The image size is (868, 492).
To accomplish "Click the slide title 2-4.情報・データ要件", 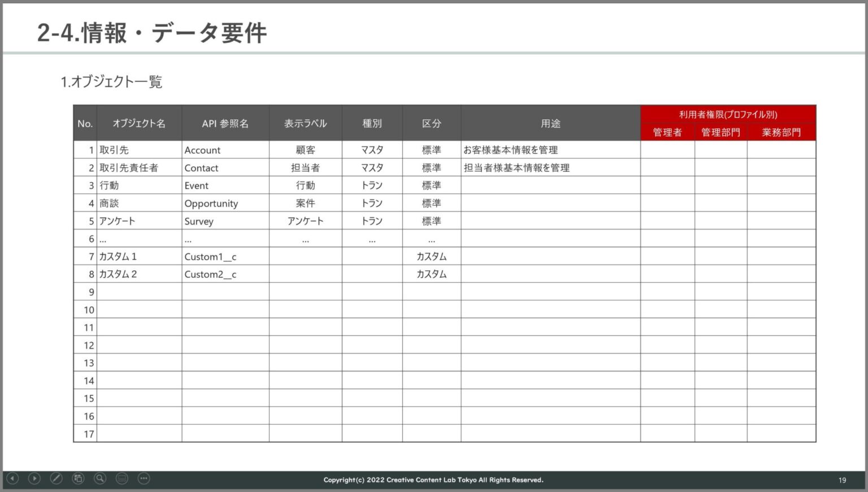I will click(151, 33).
